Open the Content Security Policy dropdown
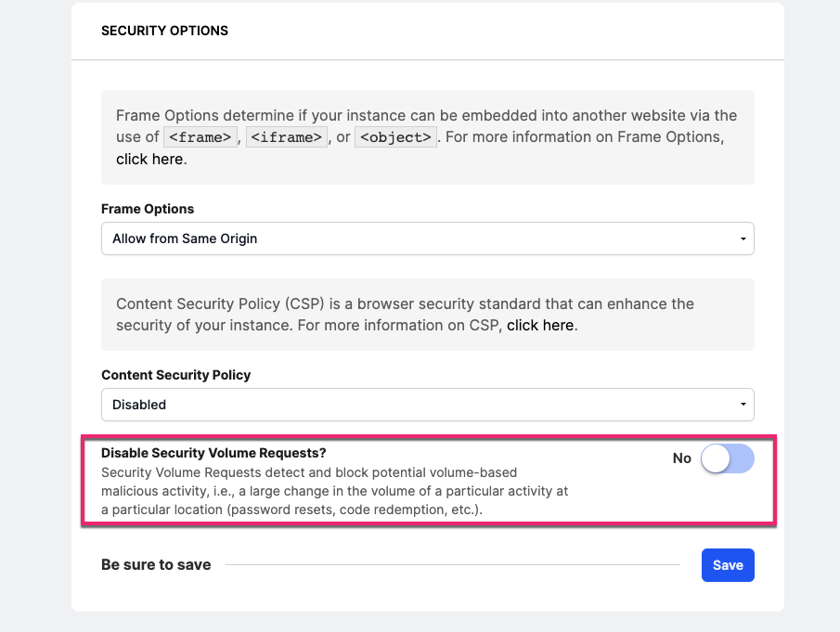840x632 pixels. (x=427, y=405)
